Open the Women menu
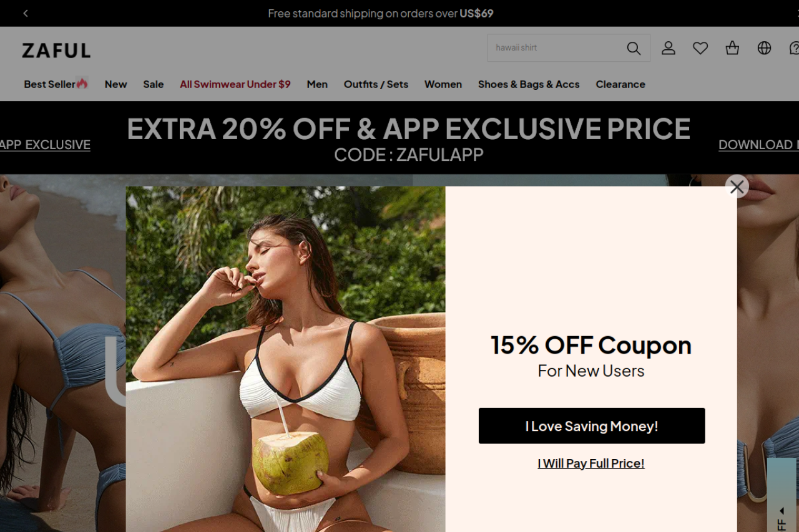Image resolution: width=799 pixels, height=532 pixels. pos(443,84)
